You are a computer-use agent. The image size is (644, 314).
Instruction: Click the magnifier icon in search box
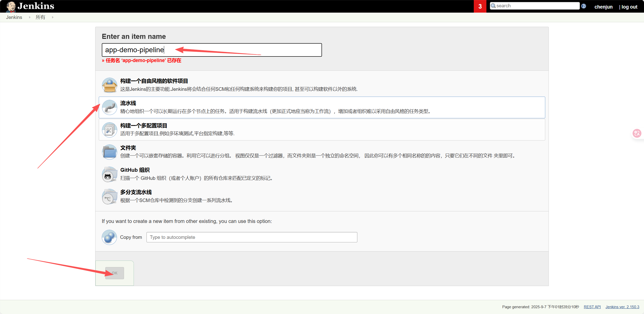pyautogui.click(x=493, y=6)
